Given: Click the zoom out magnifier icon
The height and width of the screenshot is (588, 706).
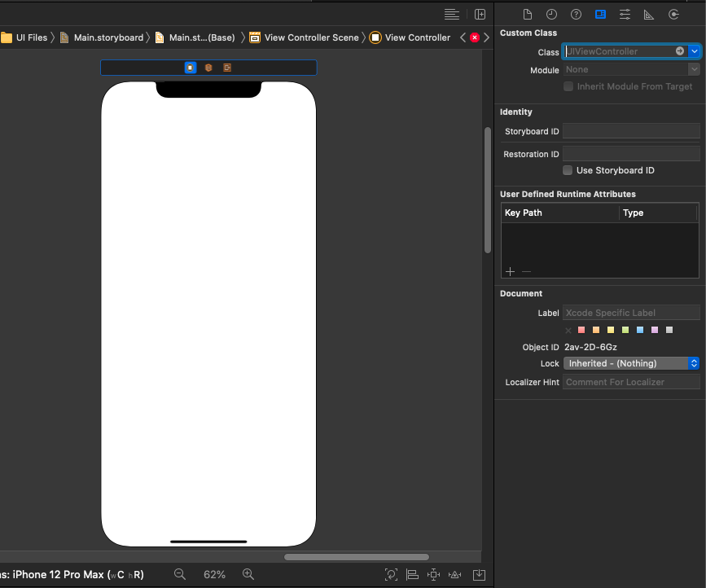Looking at the screenshot, I should pyautogui.click(x=180, y=574).
